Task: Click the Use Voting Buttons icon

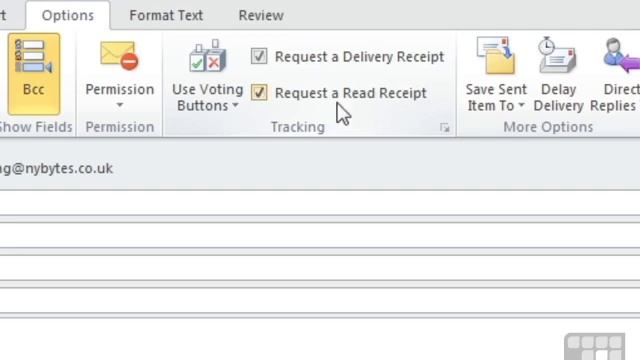Action: [207, 56]
